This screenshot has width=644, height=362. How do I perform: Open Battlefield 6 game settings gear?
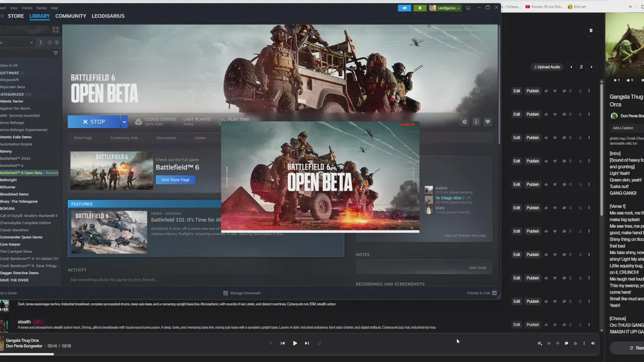coord(464,122)
